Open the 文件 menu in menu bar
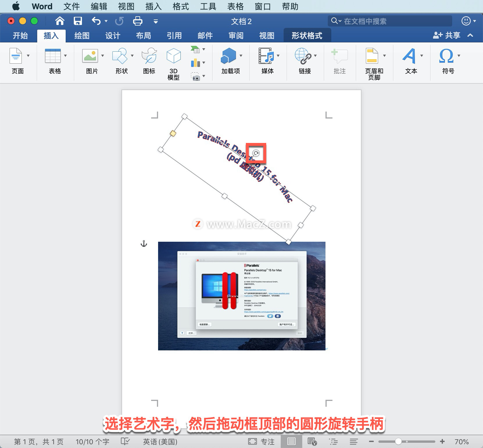 71,6
